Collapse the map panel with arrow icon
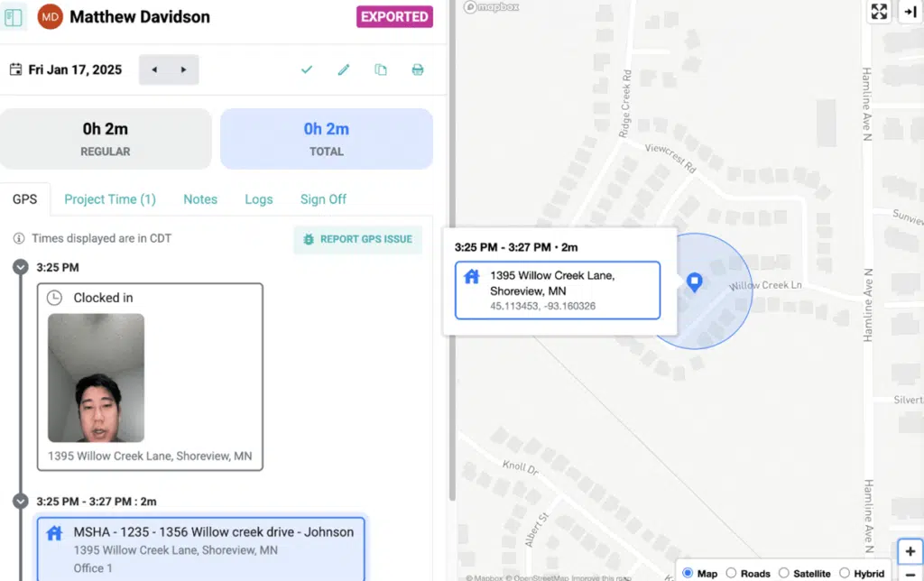Viewport: 924px width, 581px height. [x=910, y=12]
